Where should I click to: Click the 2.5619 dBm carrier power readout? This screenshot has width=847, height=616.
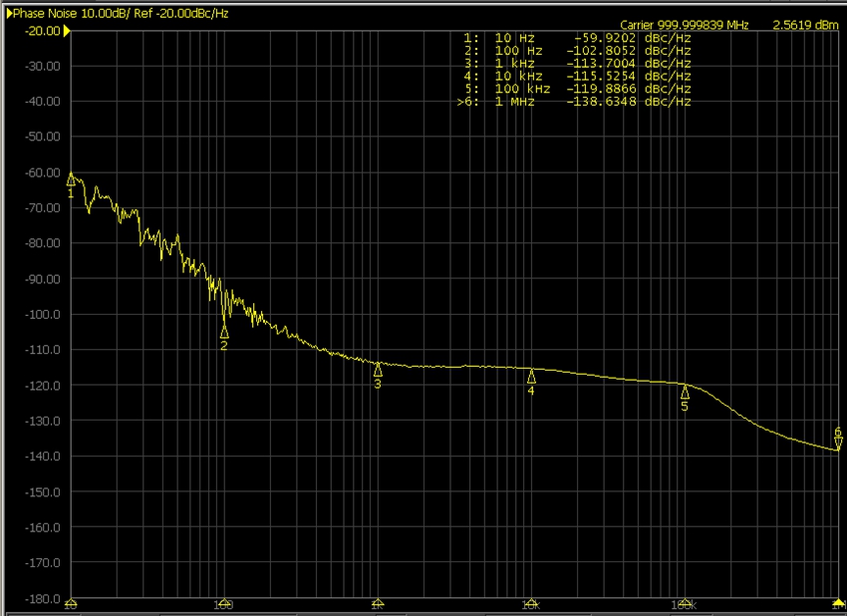(805, 24)
